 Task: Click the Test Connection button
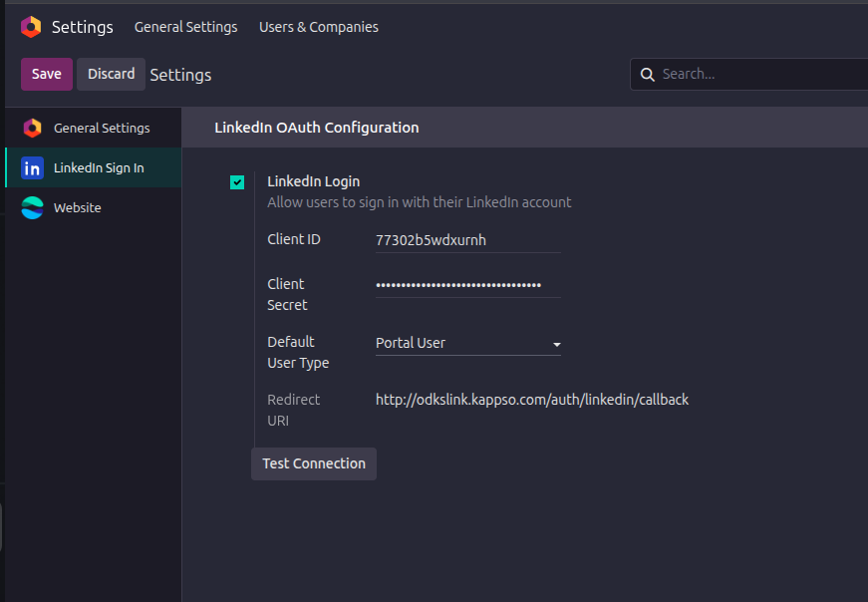314,463
